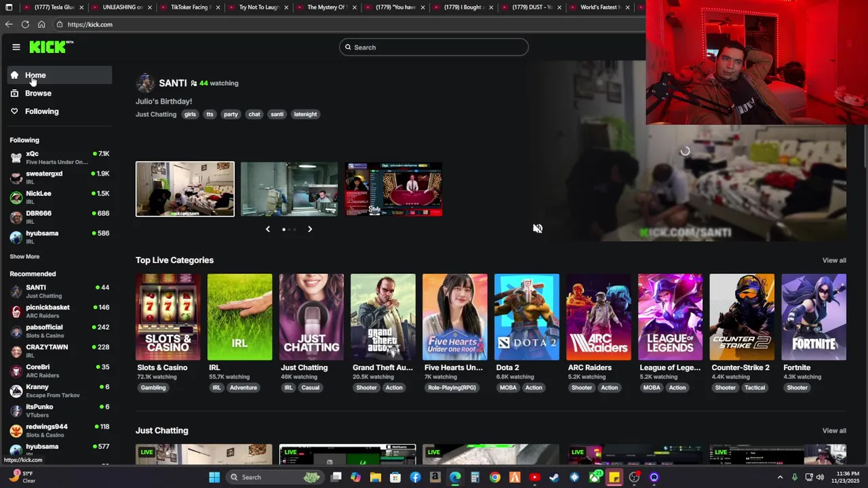View all Just Chatting streams

click(834, 431)
